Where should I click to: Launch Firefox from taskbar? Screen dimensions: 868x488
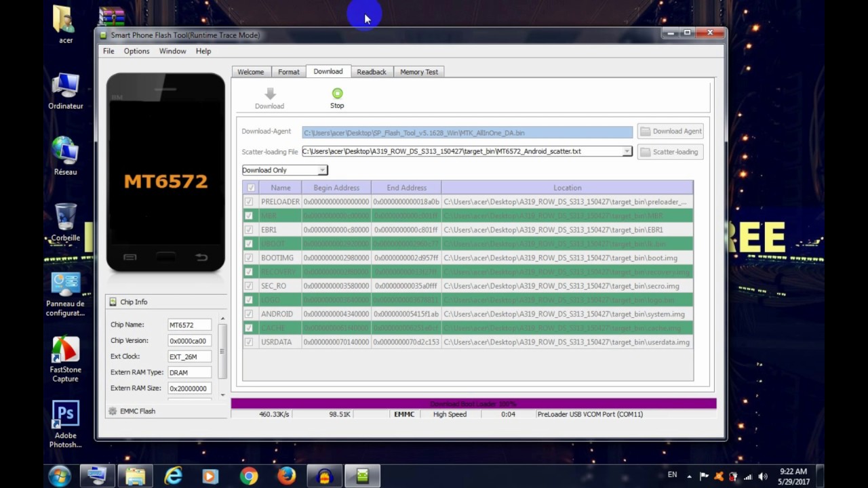pos(287,476)
